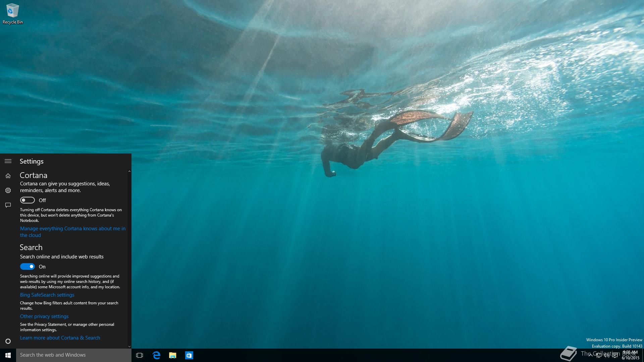Click 'Cortana can give you suggestions' text

pos(65,187)
